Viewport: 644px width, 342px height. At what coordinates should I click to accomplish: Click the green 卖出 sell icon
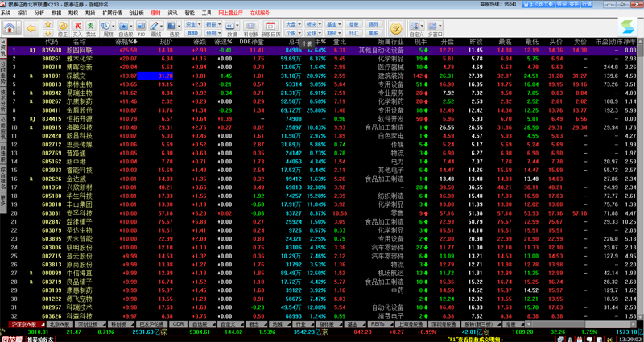click(90, 26)
